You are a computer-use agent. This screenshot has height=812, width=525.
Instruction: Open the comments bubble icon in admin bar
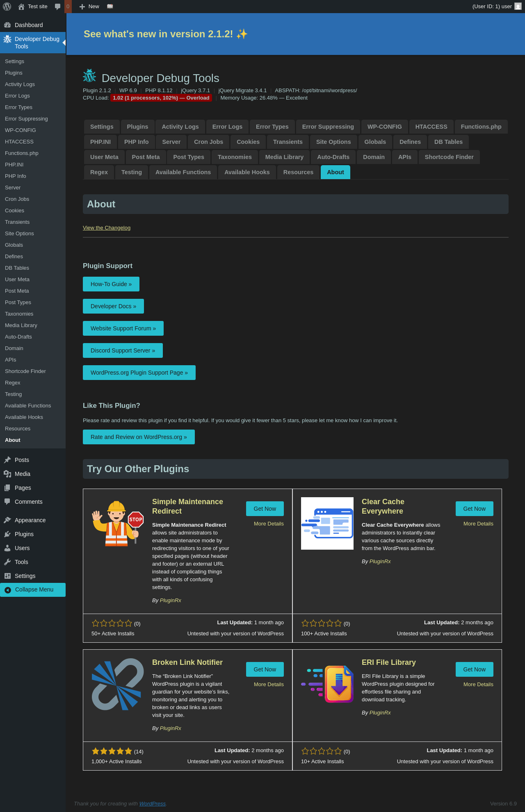click(x=58, y=7)
